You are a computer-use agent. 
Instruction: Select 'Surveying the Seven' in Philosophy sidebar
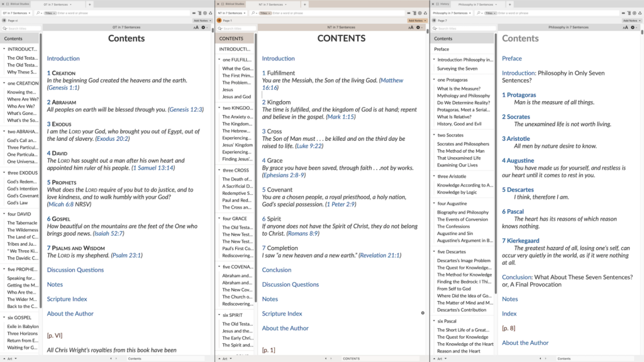[x=457, y=69]
